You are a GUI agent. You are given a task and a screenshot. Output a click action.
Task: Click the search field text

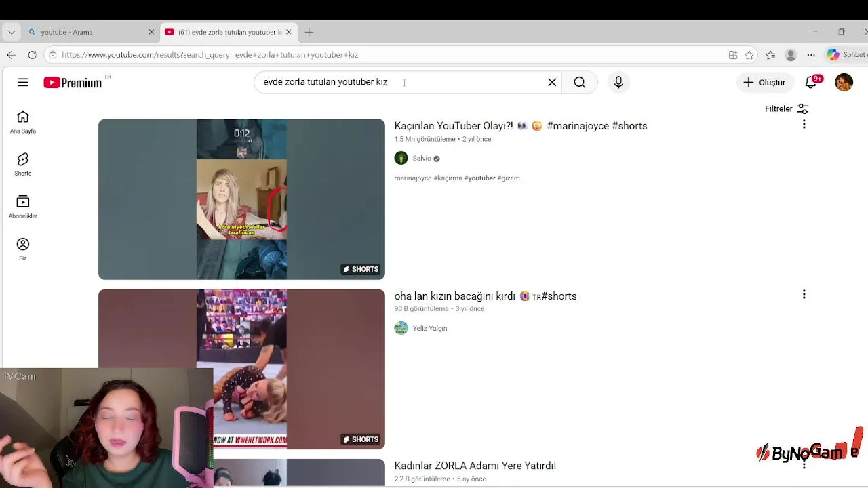[325, 82]
